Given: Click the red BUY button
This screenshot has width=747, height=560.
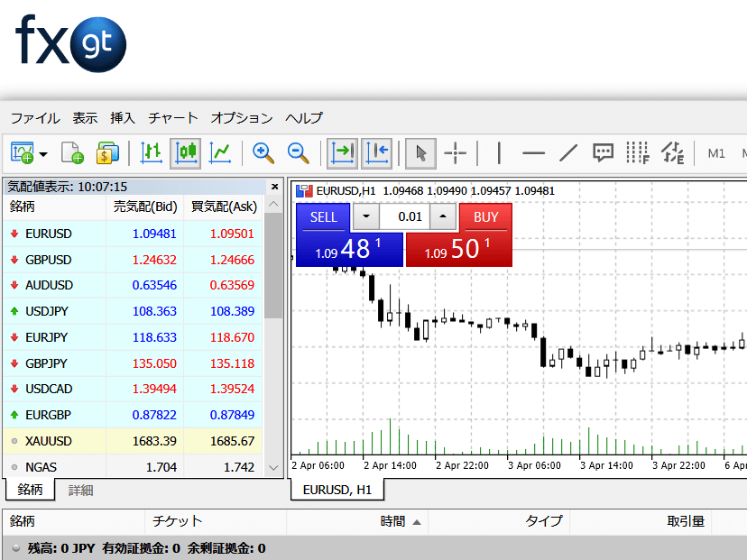Looking at the screenshot, I should point(485,217).
